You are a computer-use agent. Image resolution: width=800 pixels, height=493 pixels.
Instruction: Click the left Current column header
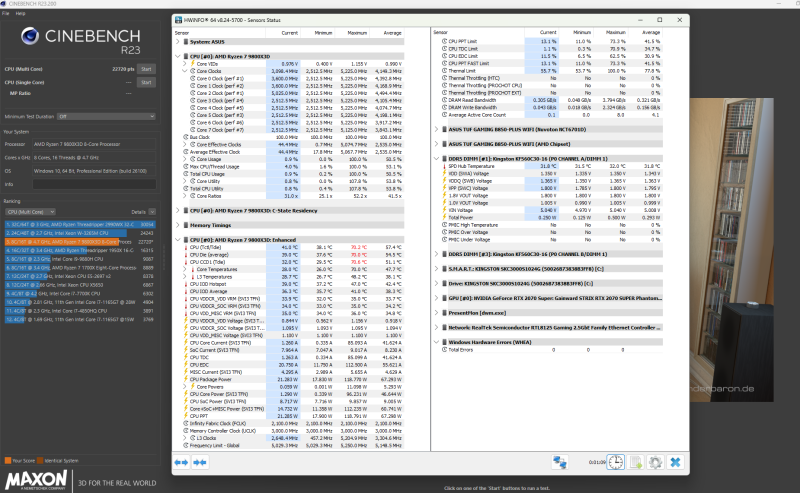point(289,33)
